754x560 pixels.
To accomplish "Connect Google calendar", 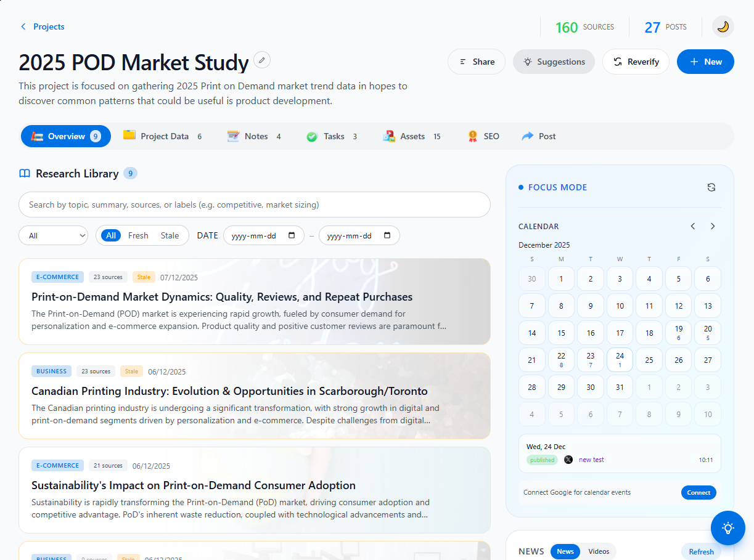I will tap(699, 492).
